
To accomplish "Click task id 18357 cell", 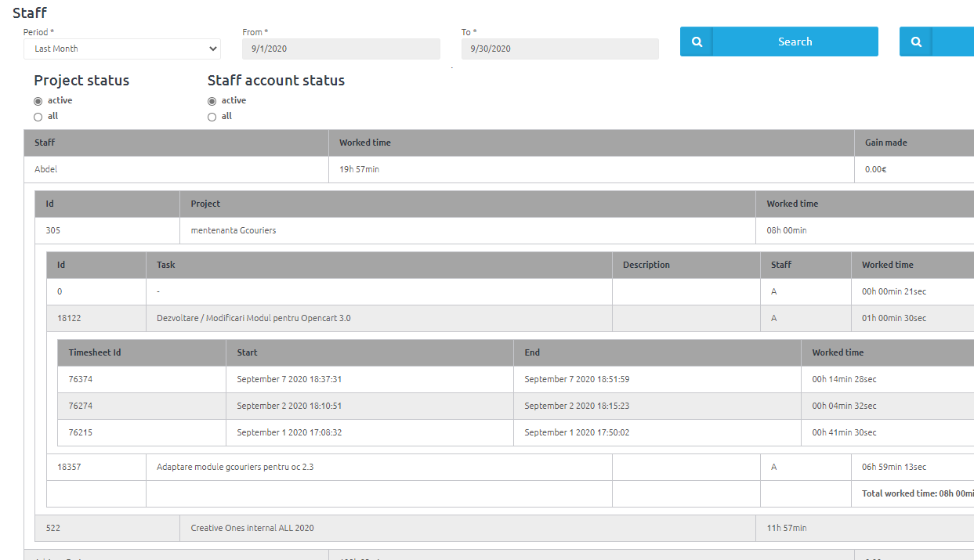I will 96,467.
